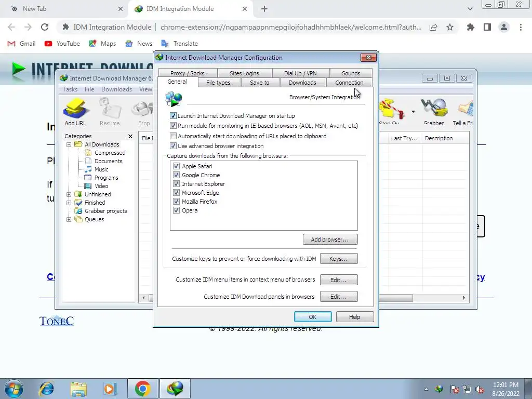Switch to the Sounds tab
This screenshot has height=399, width=532.
(x=351, y=73)
